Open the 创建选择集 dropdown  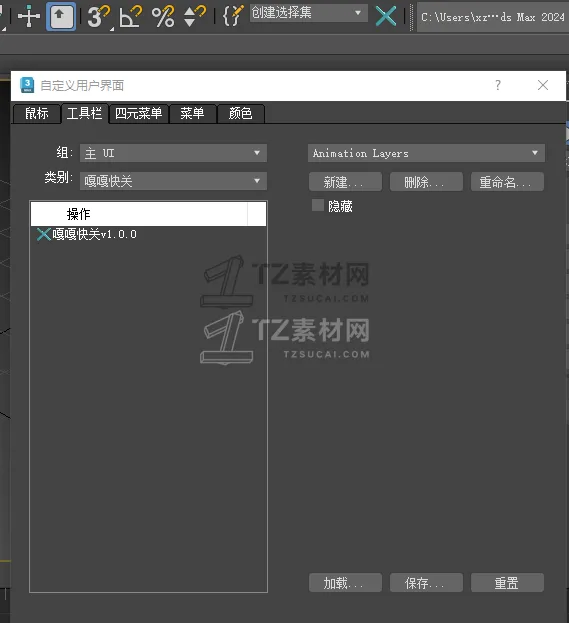pos(308,13)
